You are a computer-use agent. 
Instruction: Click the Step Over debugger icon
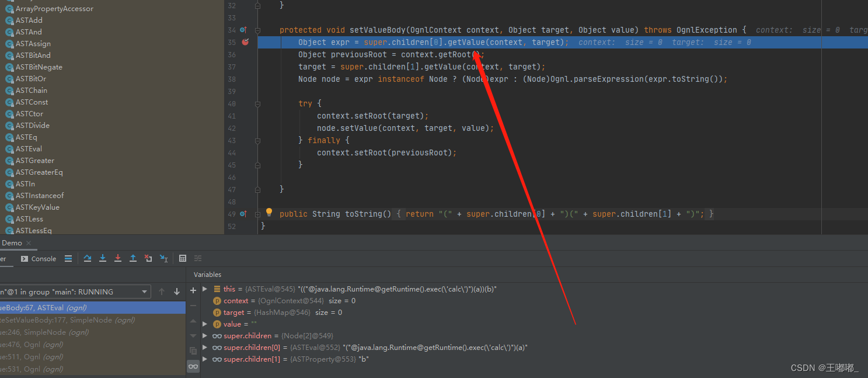pyautogui.click(x=88, y=258)
